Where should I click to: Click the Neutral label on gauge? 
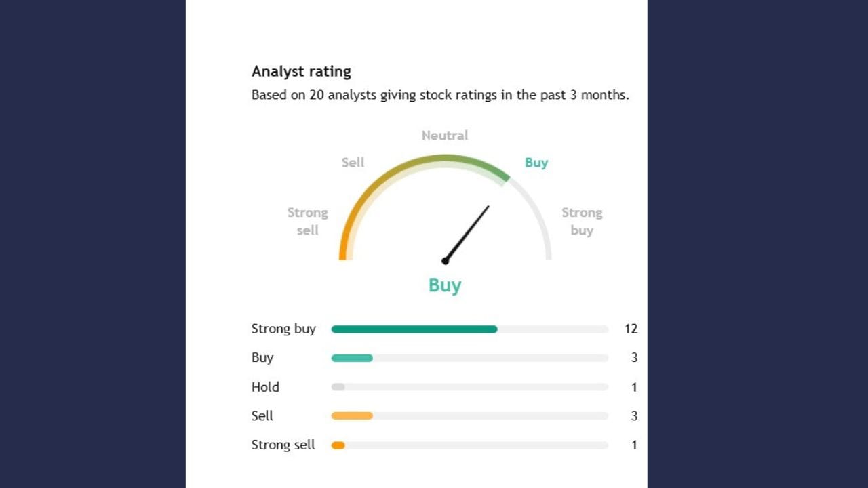445,136
